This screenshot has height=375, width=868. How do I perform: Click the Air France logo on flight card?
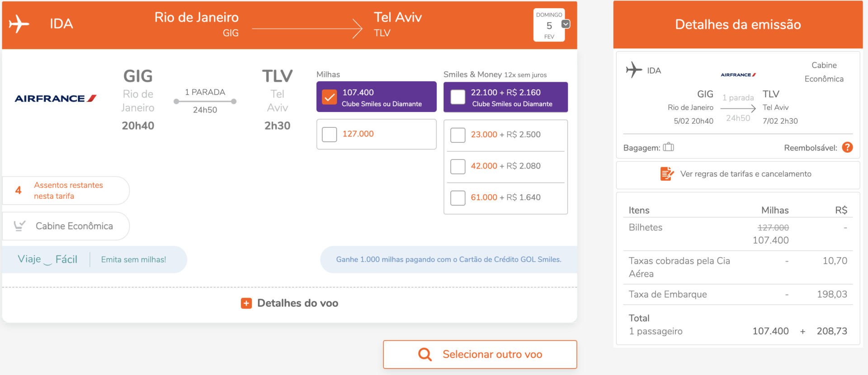(x=56, y=98)
